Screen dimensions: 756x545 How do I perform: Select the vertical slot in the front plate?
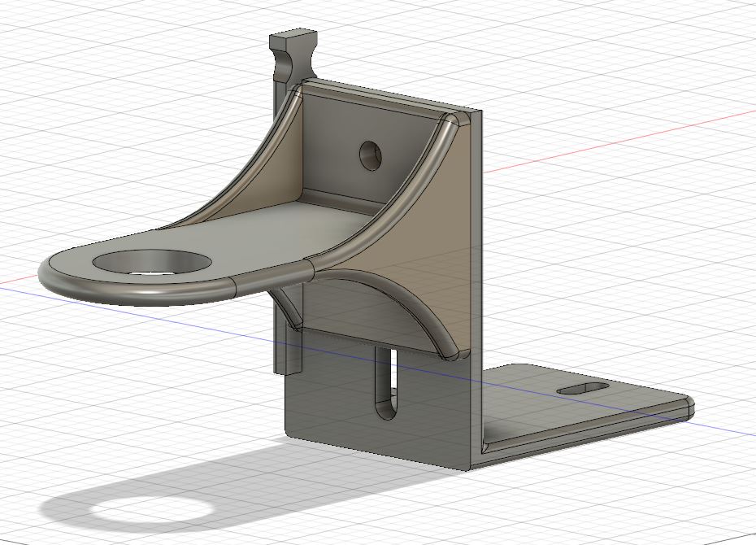385,383
